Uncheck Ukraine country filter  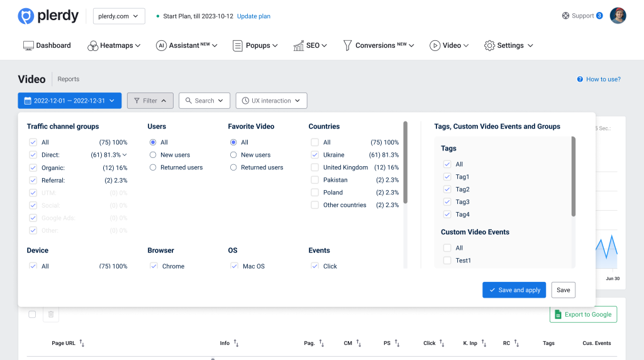coord(314,155)
